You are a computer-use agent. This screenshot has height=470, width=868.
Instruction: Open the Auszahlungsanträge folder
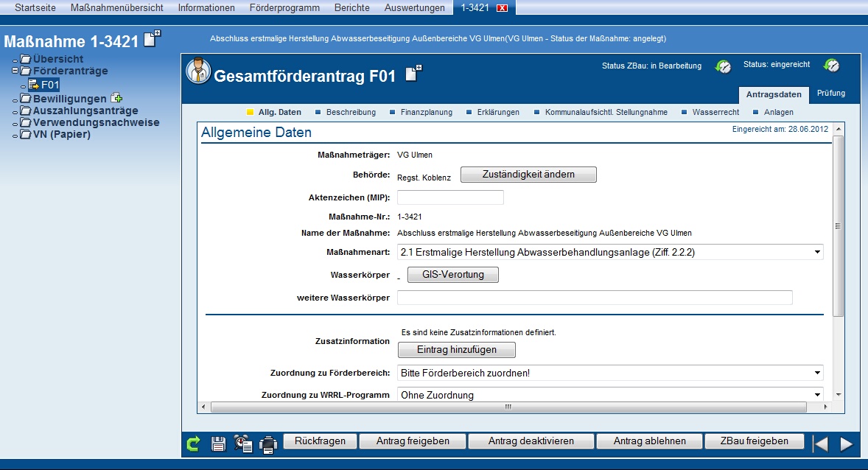[85, 111]
